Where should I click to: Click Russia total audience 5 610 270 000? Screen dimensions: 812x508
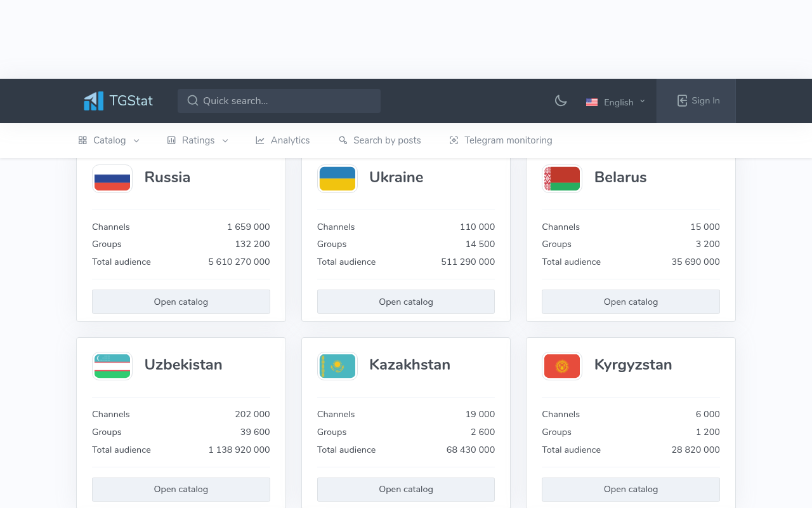point(239,262)
